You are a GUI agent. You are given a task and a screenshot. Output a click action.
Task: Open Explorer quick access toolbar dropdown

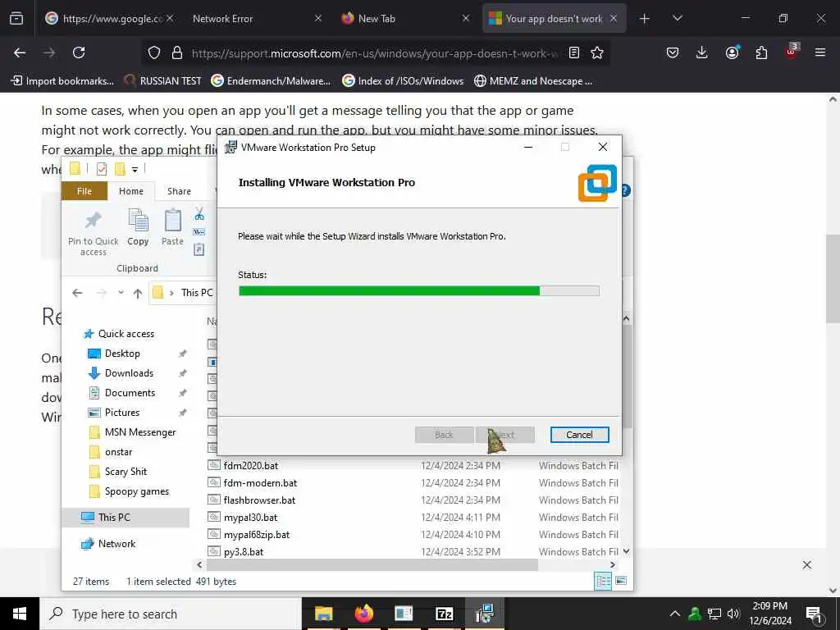135,170
